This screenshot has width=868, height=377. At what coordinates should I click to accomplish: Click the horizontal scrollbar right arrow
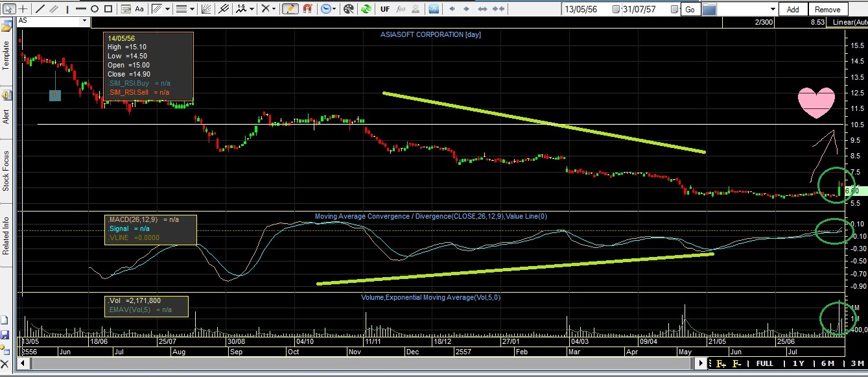point(701,363)
